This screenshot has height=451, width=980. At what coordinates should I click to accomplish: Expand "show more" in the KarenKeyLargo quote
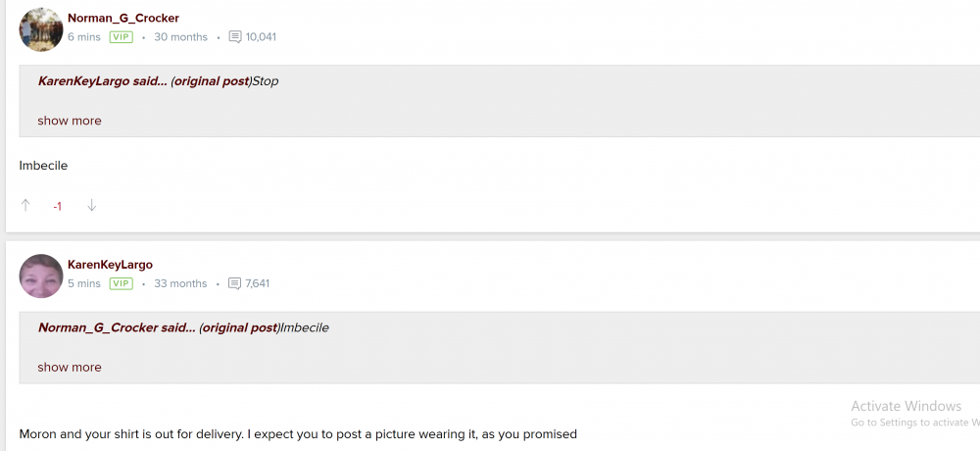70,121
